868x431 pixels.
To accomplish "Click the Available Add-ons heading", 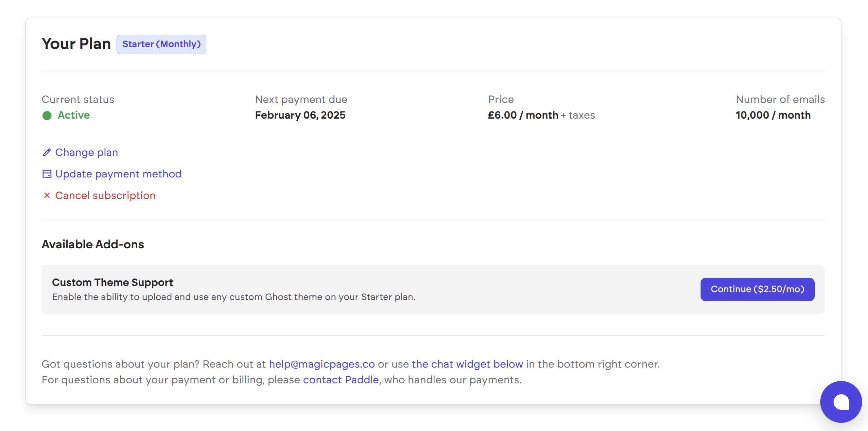I will (x=93, y=244).
